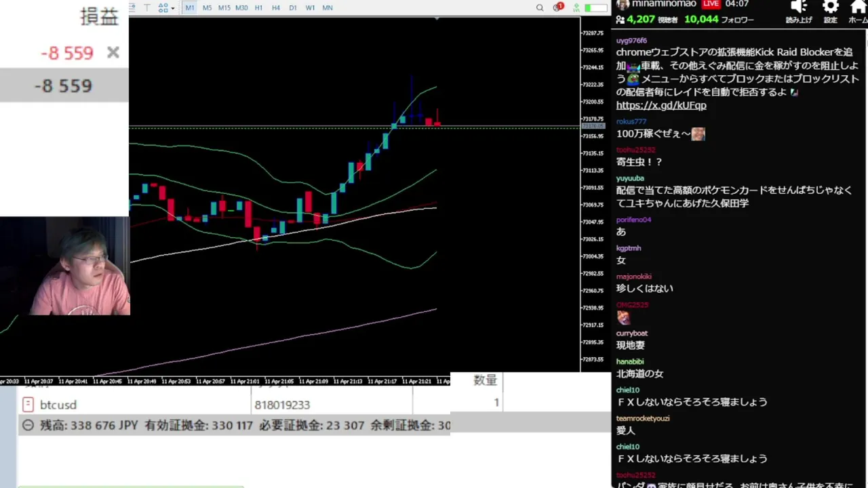Image resolution: width=868 pixels, height=488 pixels.
Task: Click chat username hanabibi
Action: (630, 362)
